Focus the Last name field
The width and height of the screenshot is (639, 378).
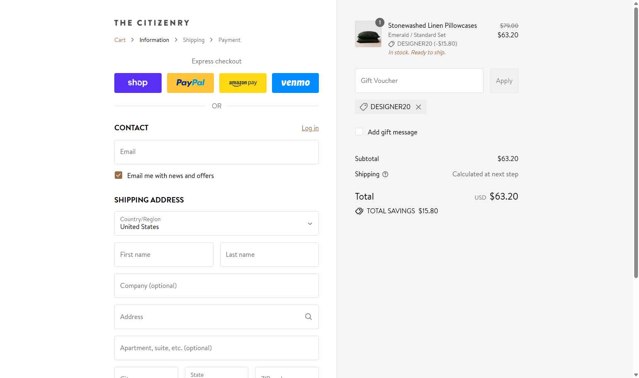pyautogui.click(x=269, y=255)
